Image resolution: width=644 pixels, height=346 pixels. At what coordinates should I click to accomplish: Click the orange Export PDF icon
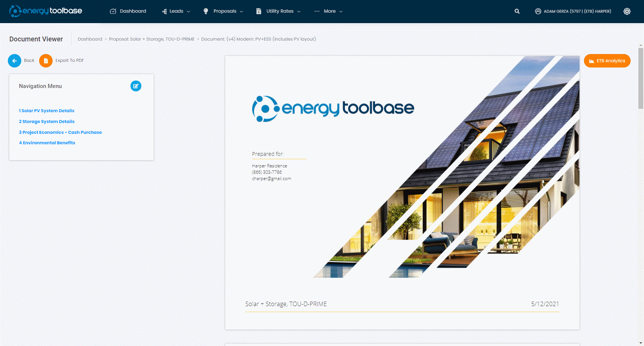tap(46, 61)
